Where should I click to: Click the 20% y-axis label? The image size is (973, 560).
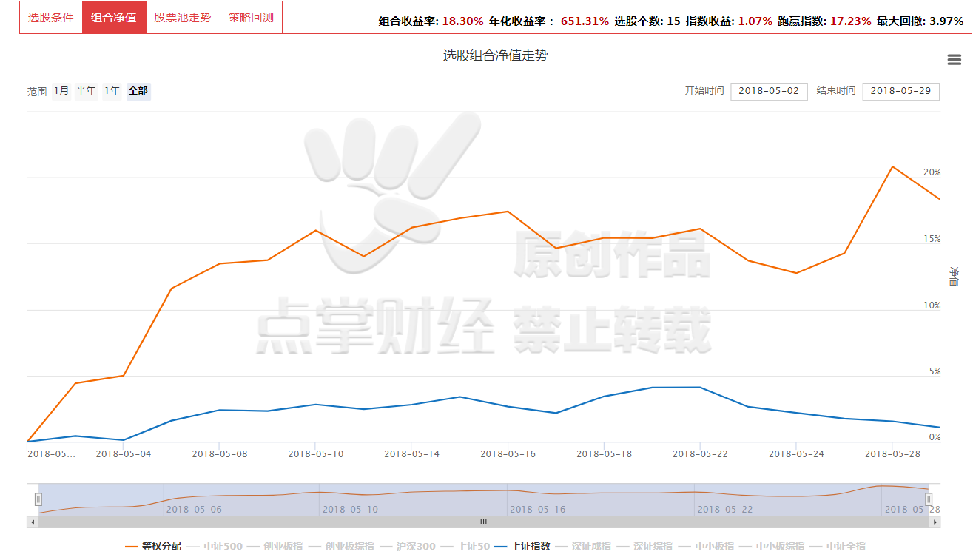(x=932, y=172)
